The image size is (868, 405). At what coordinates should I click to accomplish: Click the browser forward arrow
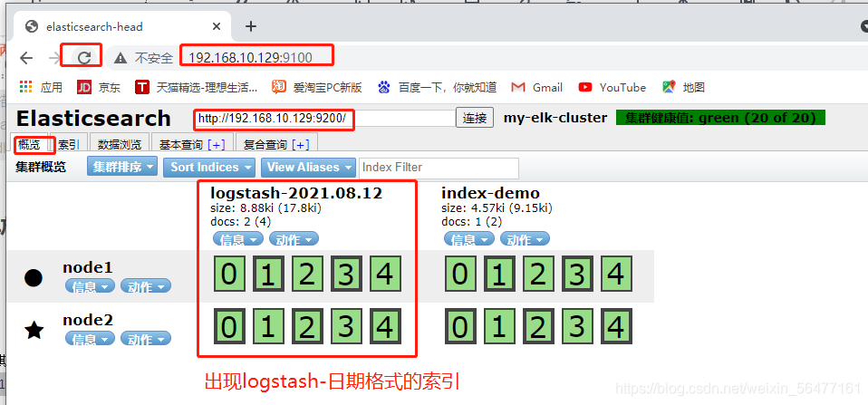[x=53, y=58]
